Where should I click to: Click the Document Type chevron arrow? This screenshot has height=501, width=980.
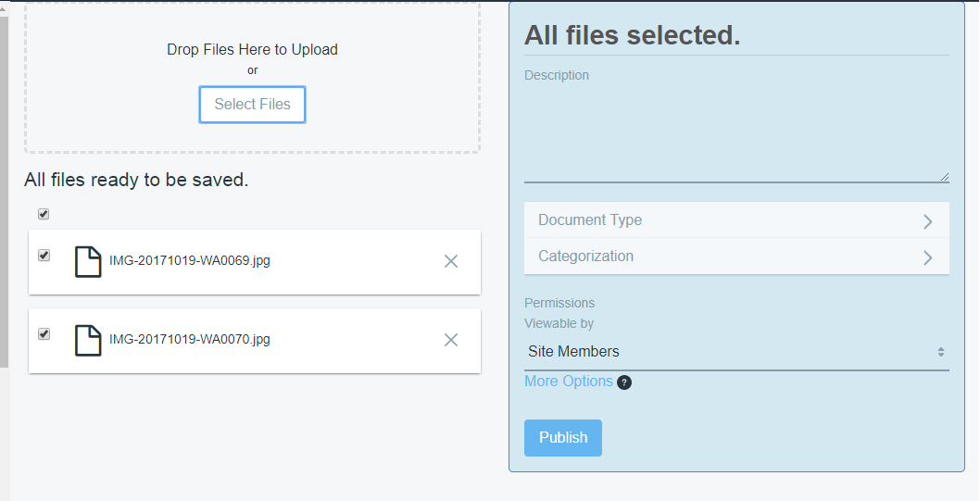(x=927, y=221)
